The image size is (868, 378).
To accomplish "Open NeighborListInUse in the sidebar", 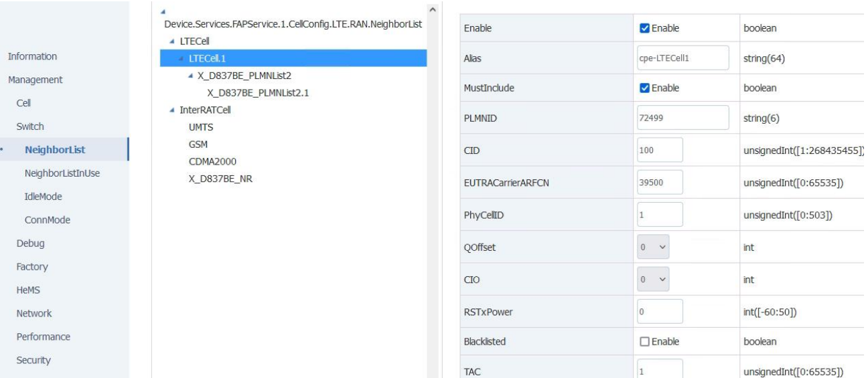I will point(62,173).
